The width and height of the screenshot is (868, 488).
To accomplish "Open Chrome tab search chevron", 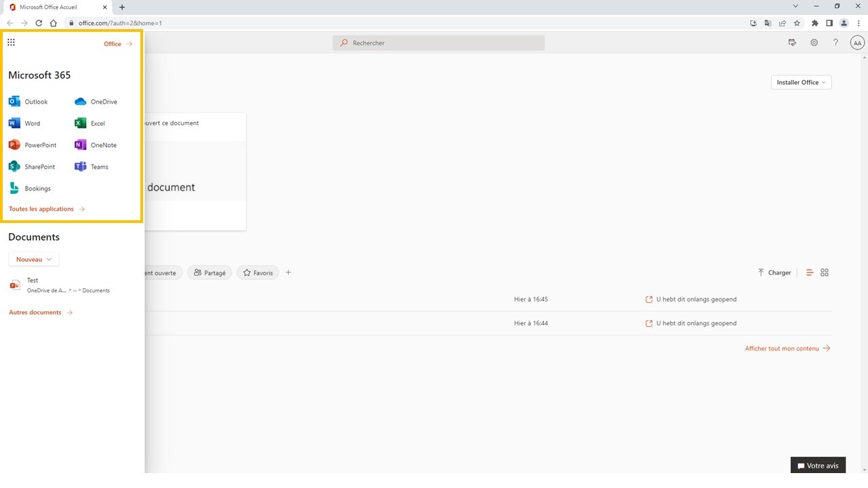I will (795, 6).
